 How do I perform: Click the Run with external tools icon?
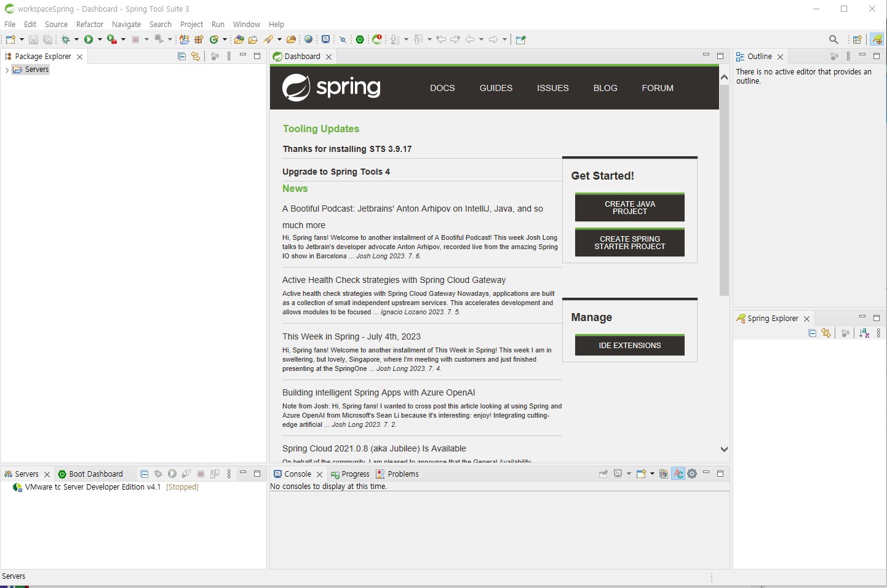(111, 39)
